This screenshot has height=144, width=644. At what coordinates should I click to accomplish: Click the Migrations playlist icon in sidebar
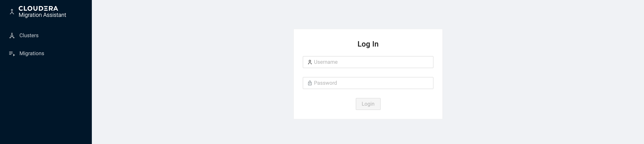pyautogui.click(x=12, y=54)
